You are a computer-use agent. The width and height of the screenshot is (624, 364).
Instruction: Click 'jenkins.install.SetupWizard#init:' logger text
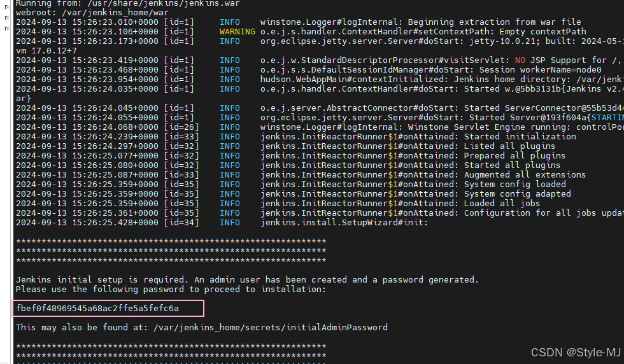pos(344,223)
